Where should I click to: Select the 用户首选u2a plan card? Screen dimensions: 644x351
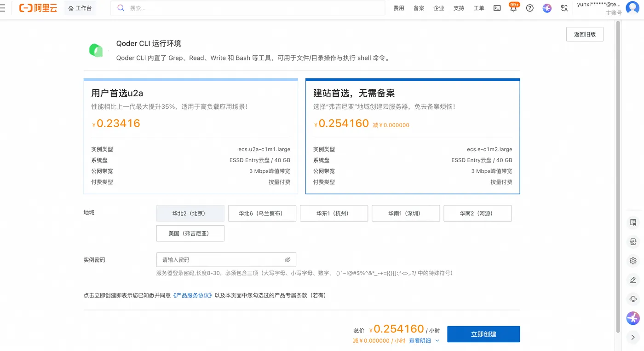click(x=191, y=136)
